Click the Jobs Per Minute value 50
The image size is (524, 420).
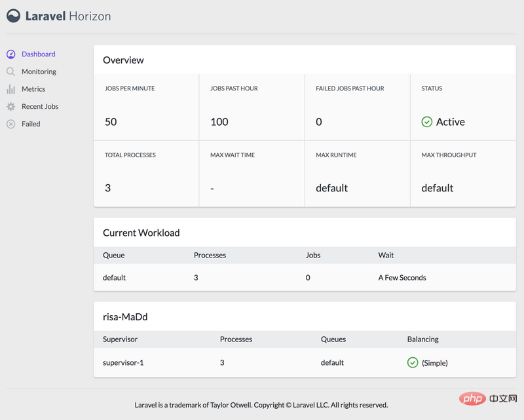[111, 122]
